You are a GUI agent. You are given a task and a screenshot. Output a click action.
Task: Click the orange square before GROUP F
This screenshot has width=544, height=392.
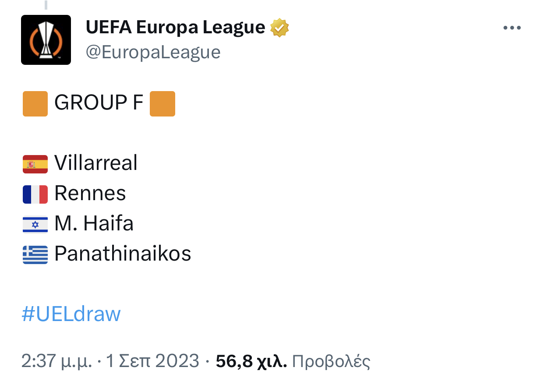[x=35, y=104]
